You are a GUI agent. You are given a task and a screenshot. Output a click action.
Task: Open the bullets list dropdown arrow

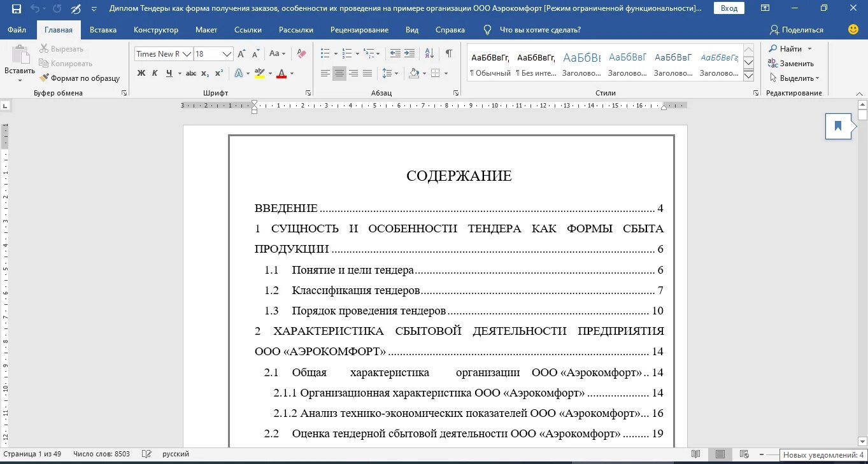(x=335, y=54)
